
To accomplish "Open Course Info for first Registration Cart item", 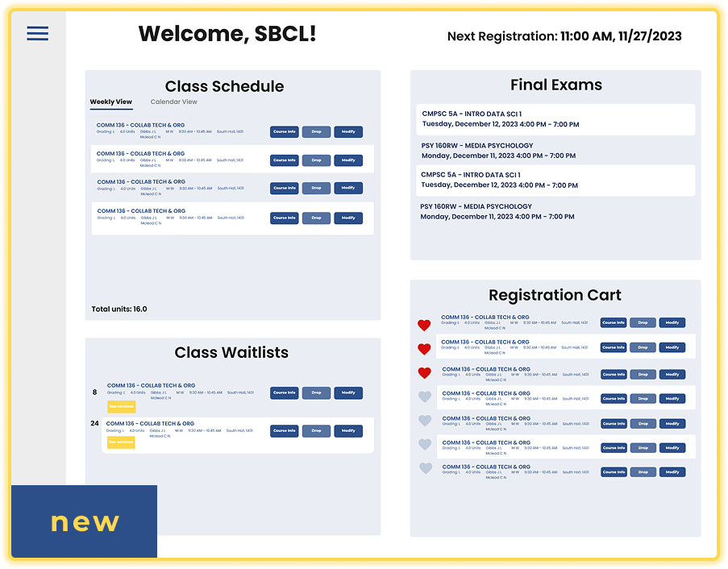I will pos(613,322).
